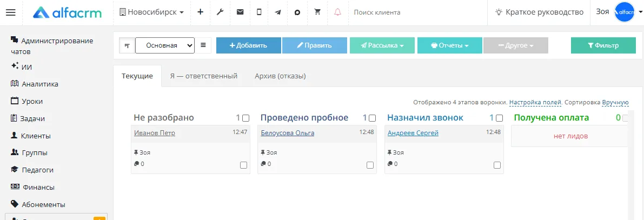Open Уроки in sidebar
This screenshot has width=644, height=220.
pos(26,102)
